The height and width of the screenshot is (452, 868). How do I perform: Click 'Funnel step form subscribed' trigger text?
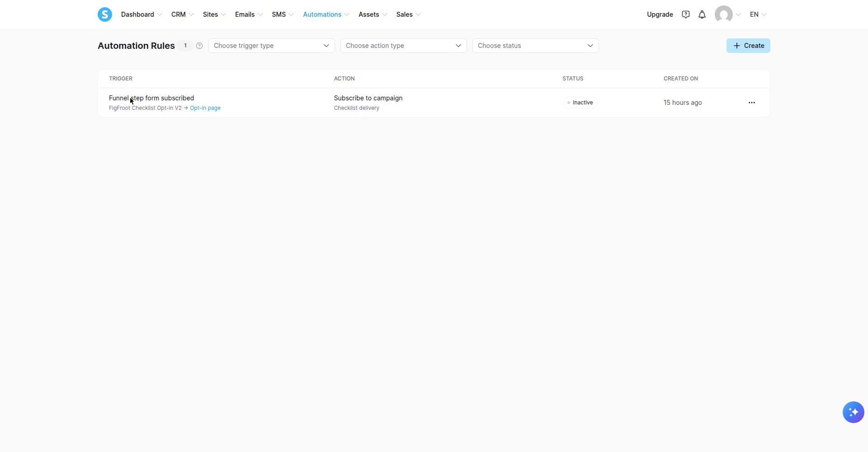pos(151,98)
